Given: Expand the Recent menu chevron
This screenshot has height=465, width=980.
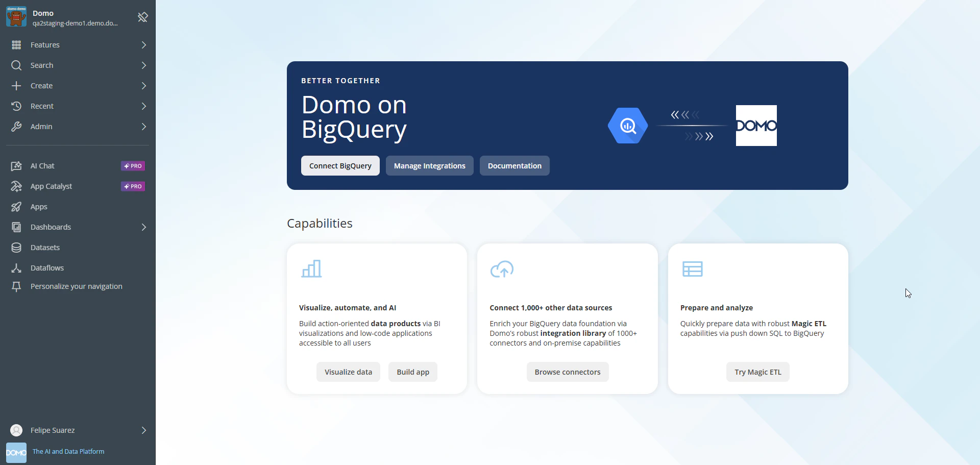Looking at the screenshot, I should [x=144, y=106].
